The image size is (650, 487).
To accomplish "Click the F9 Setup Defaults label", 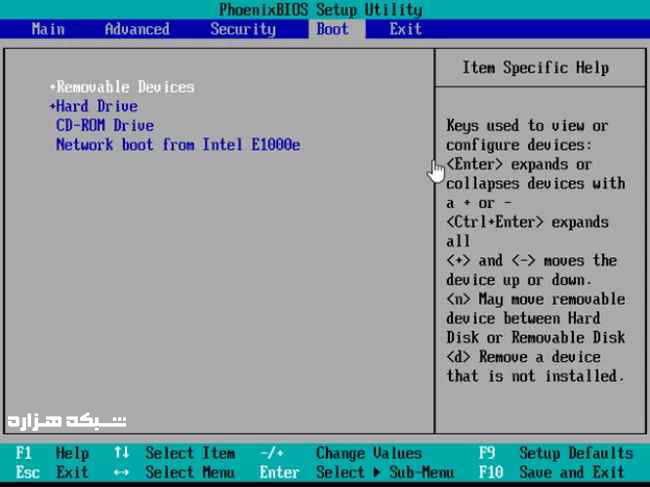I will (556, 453).
